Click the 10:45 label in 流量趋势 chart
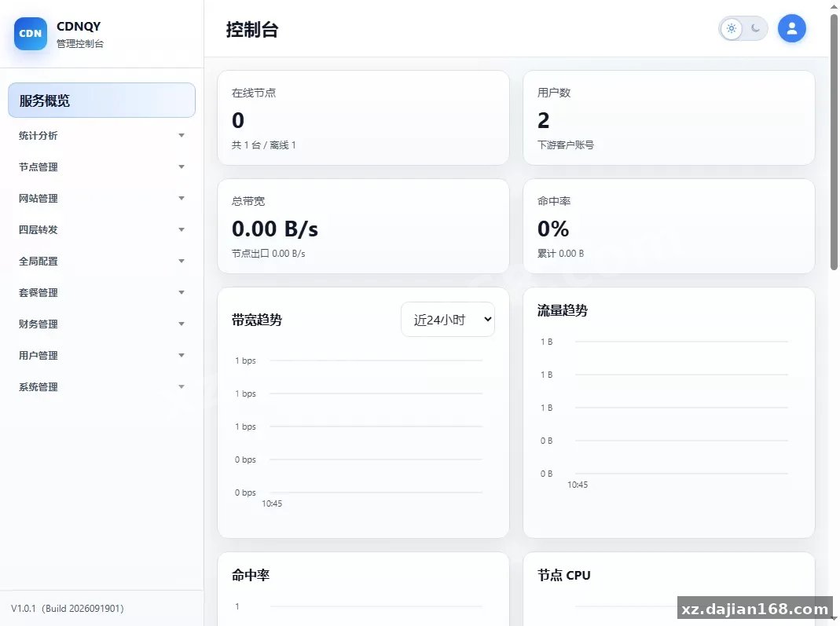 pyautogui.click(x=578, y=485)
